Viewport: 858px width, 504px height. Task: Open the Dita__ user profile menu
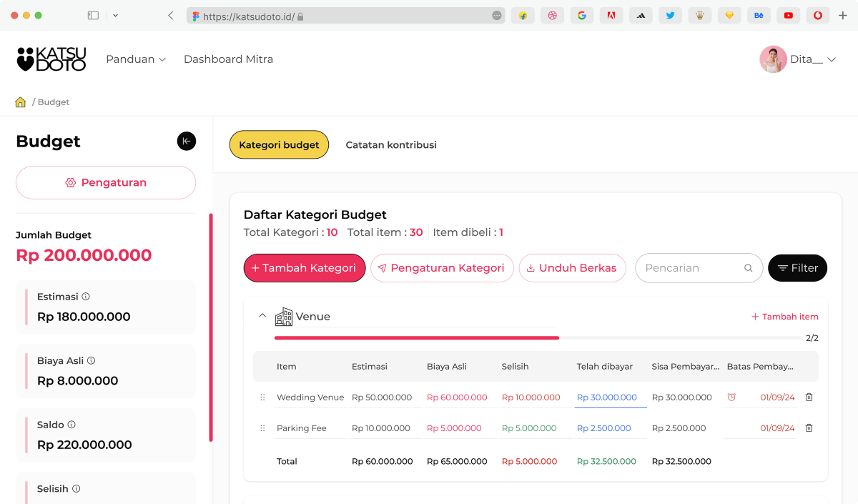pos(798,59)
